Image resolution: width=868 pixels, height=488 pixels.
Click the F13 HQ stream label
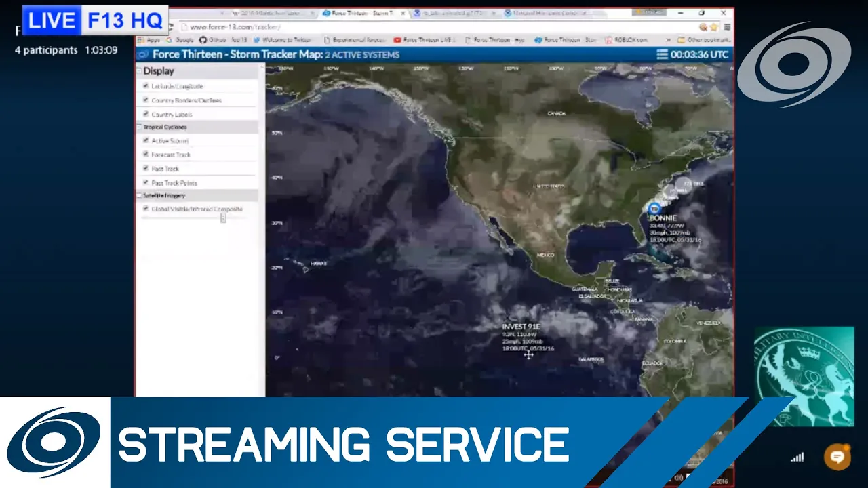(x=125, y=21)
